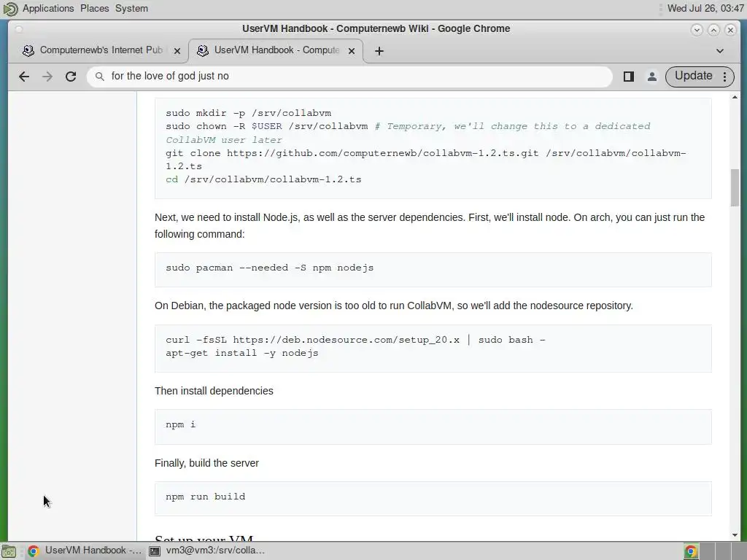Click the scrollbar down arrow
This screenshot has height=560, width=747.
click(735, 535)
